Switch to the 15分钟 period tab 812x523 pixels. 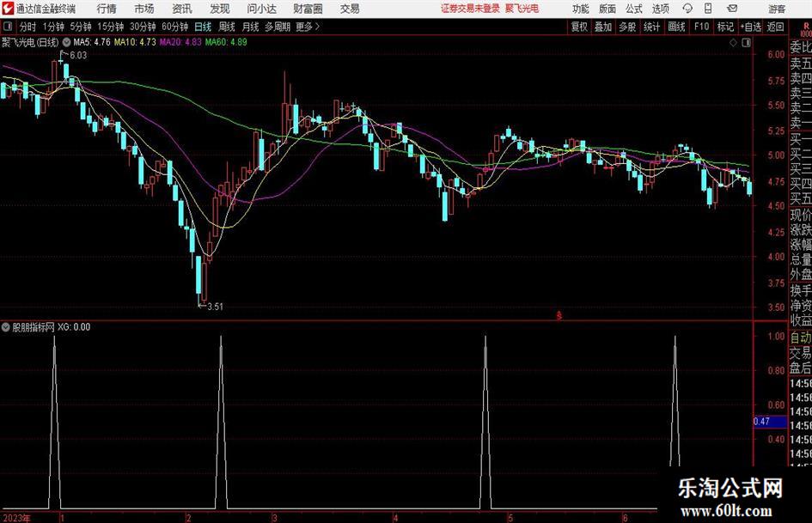110,27
